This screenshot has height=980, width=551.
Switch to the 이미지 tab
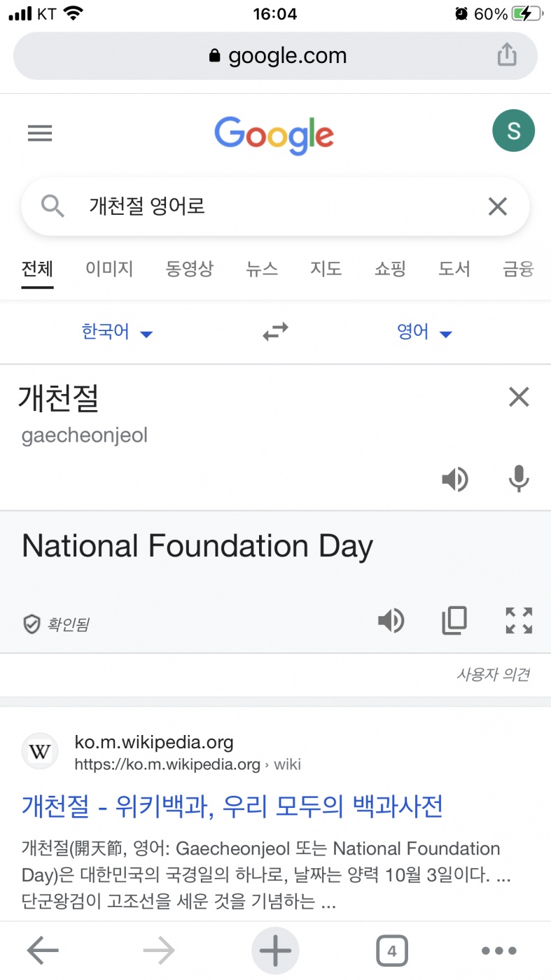[109, 268]
